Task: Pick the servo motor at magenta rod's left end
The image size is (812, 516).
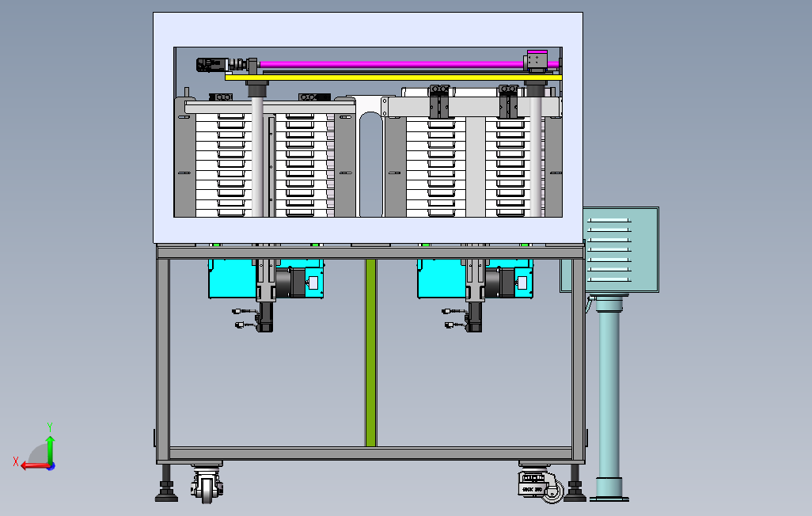Action: pyautogui.click(x=212, y=65)
